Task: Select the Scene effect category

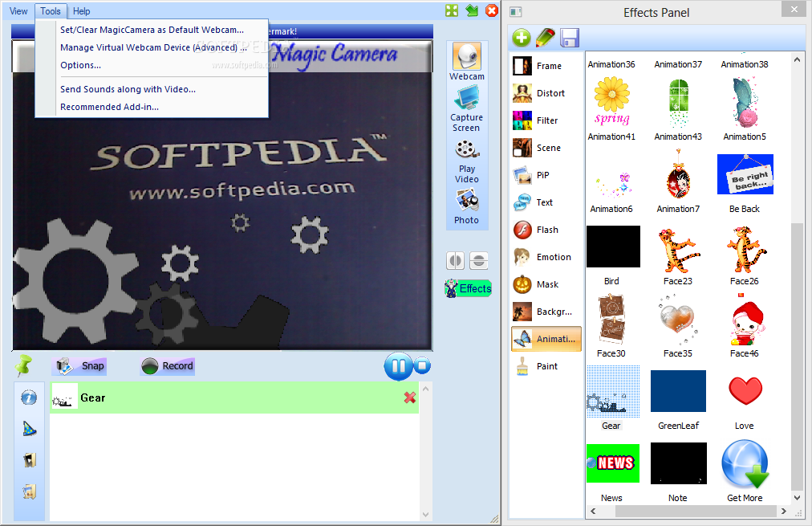Action: [546, 148]
